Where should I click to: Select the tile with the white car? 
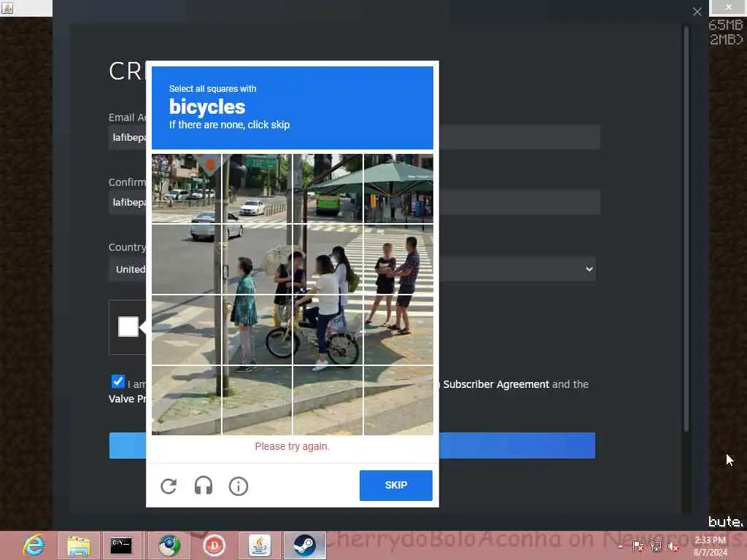tap(258, 188)
